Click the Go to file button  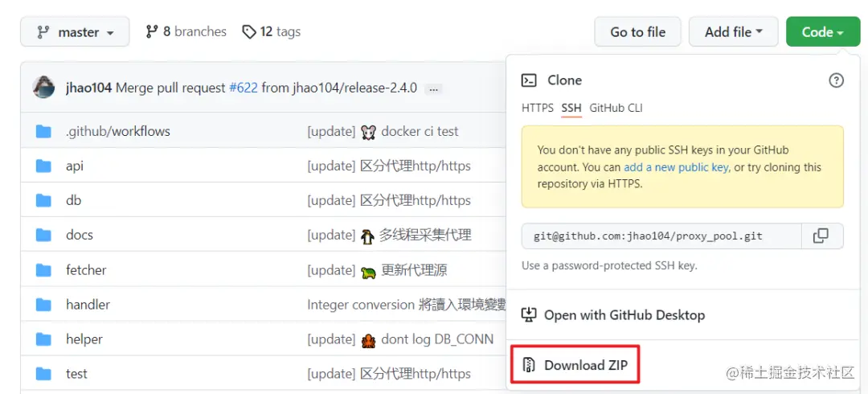tap(637, 32)
